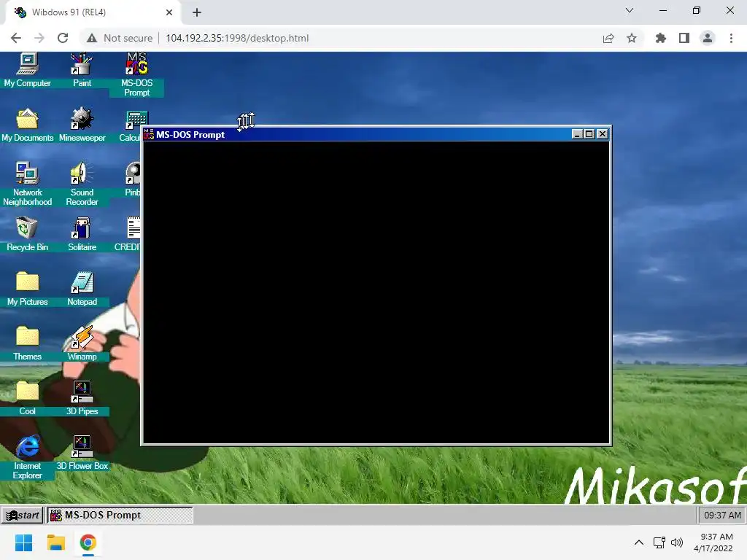Open the Network Neighborhood icon
Image resolution: width=747 pixels, height=560 pixels.
pyautogui.click(x=27, y=183)
